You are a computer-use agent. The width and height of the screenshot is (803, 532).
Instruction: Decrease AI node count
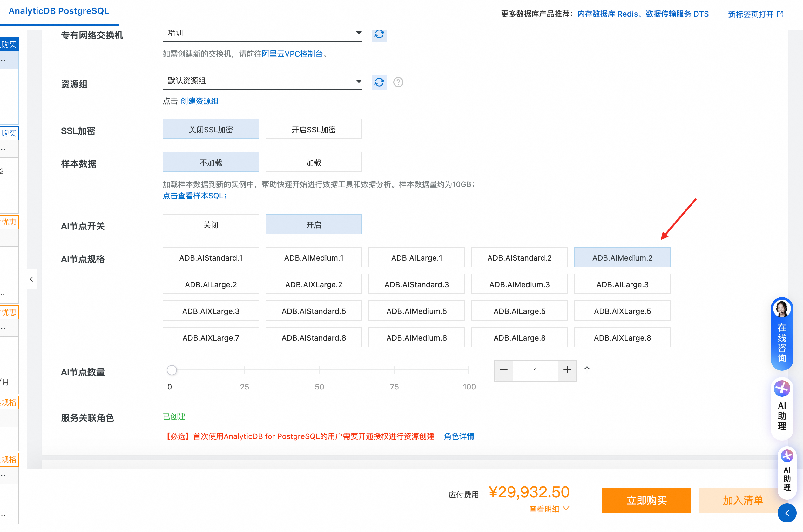pos(503,370)
